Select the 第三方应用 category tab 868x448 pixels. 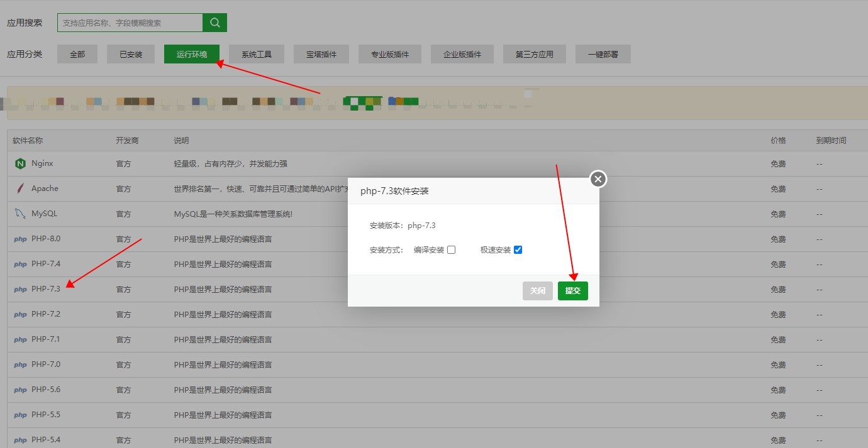point(535,54)
